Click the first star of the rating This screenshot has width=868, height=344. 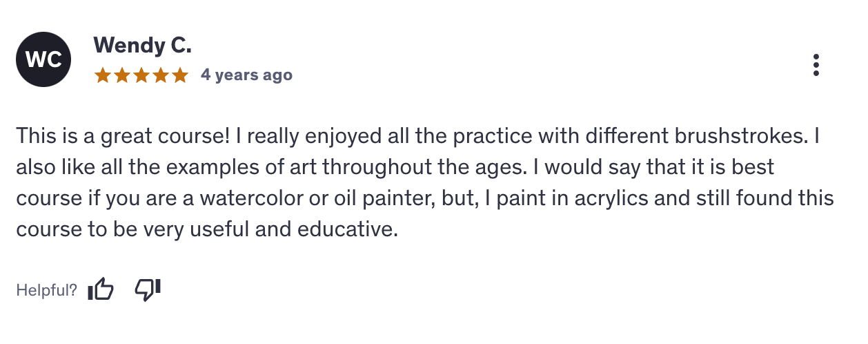tap(103, 75)
